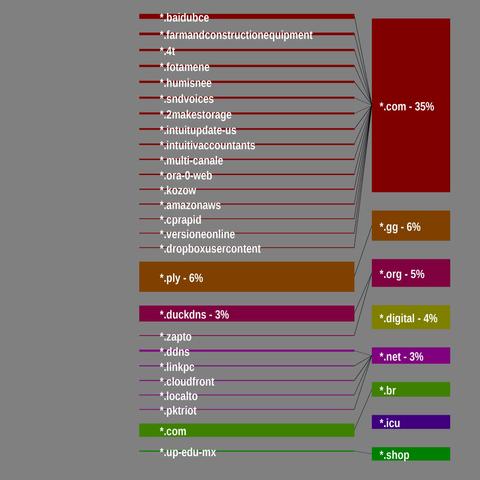Select the *.farmandconstructionequipment label

coord(236,35)
